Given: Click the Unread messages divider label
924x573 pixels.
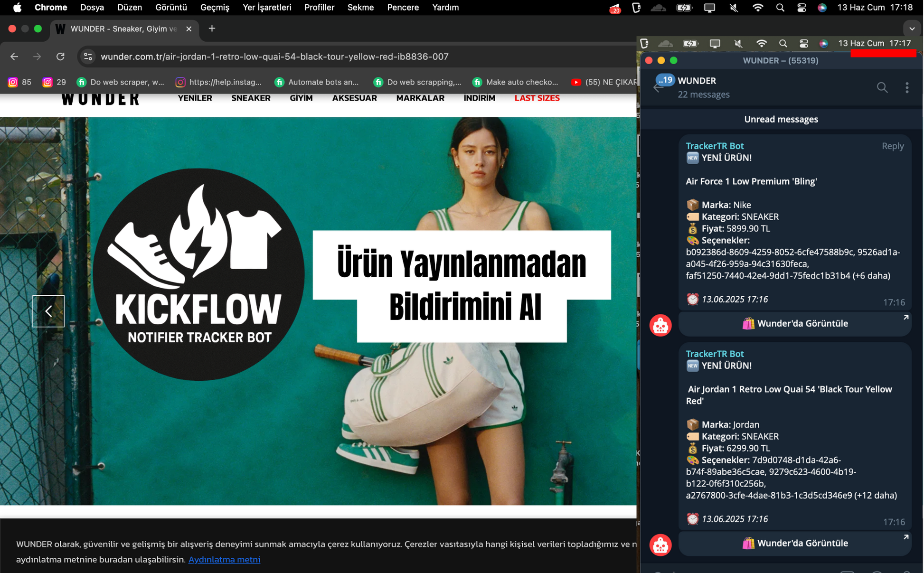Looking at the screenshot, I should tap(781, 119).
